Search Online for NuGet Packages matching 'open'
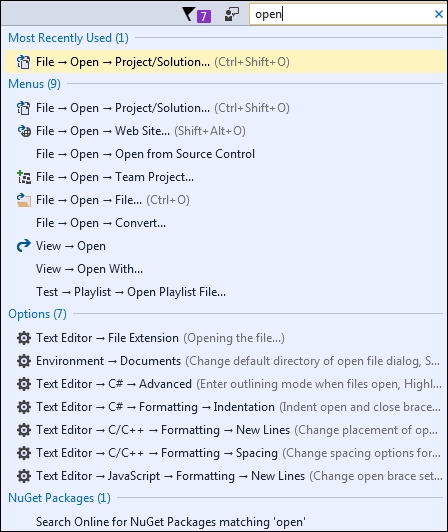This screenshot has width=448, height=532. coord(225,522)
